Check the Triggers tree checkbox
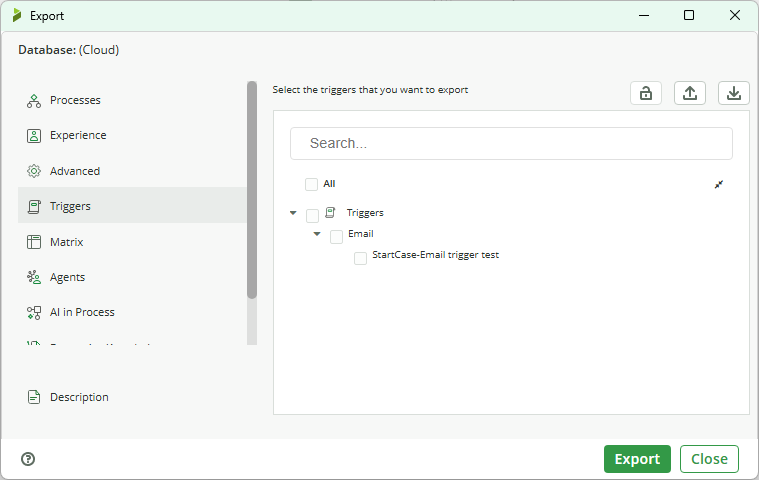759x480 pixels. (x=312, y=215)
